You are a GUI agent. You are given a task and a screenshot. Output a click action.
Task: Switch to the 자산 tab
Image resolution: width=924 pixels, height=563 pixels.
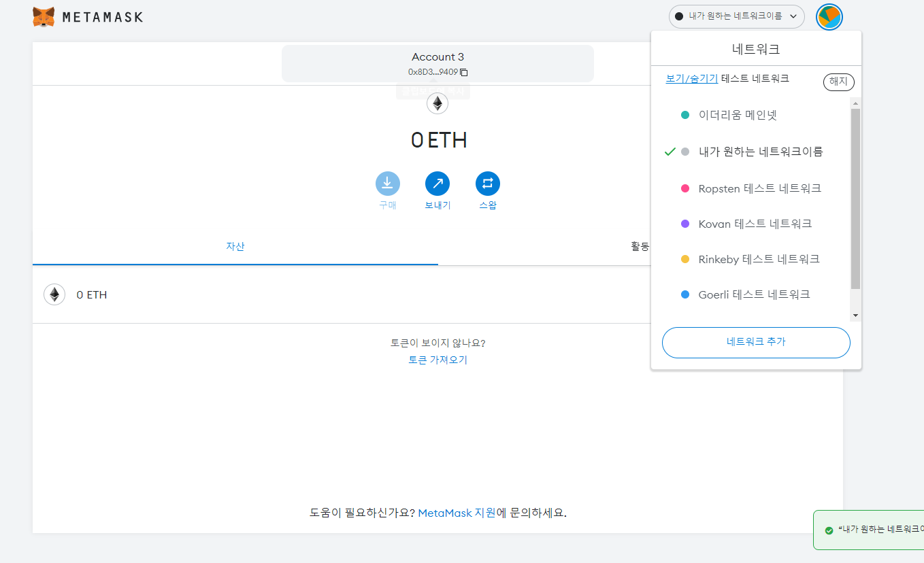pyautogui.click(x=235, y=246)
